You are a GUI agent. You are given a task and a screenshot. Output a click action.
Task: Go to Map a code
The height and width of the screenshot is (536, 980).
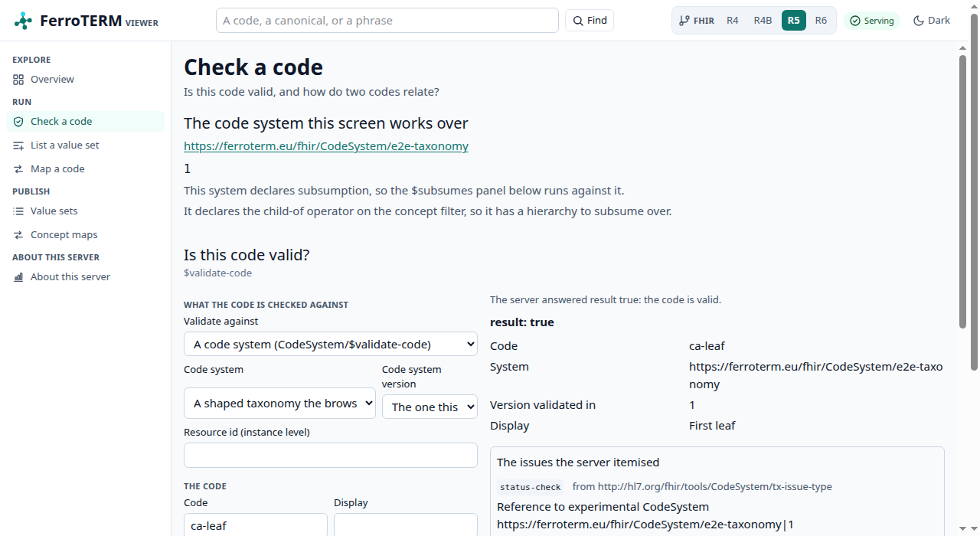click(85, 169)
